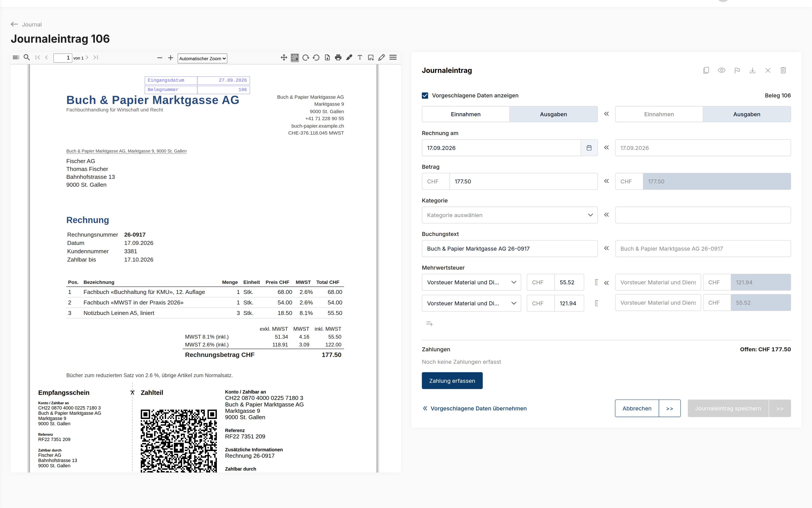This screenshot has height=508, width=812.
Task: Add a new VAT line
Action: pos(430,323)
